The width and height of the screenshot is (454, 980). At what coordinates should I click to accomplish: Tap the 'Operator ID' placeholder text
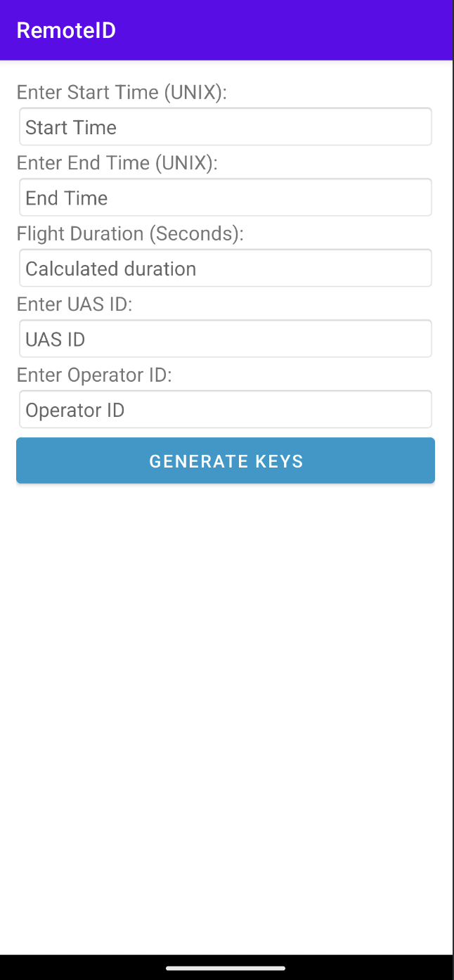75,410
